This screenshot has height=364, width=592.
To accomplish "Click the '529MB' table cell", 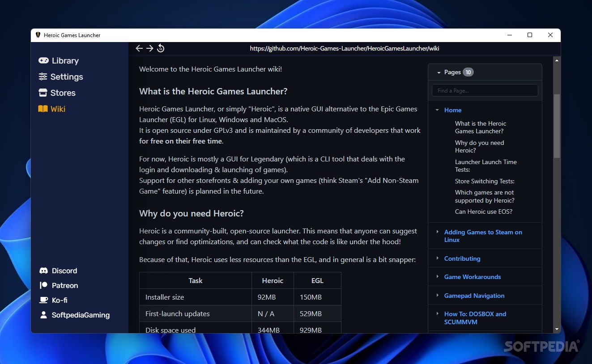I will pyautogui.click(x=317, y=313).
